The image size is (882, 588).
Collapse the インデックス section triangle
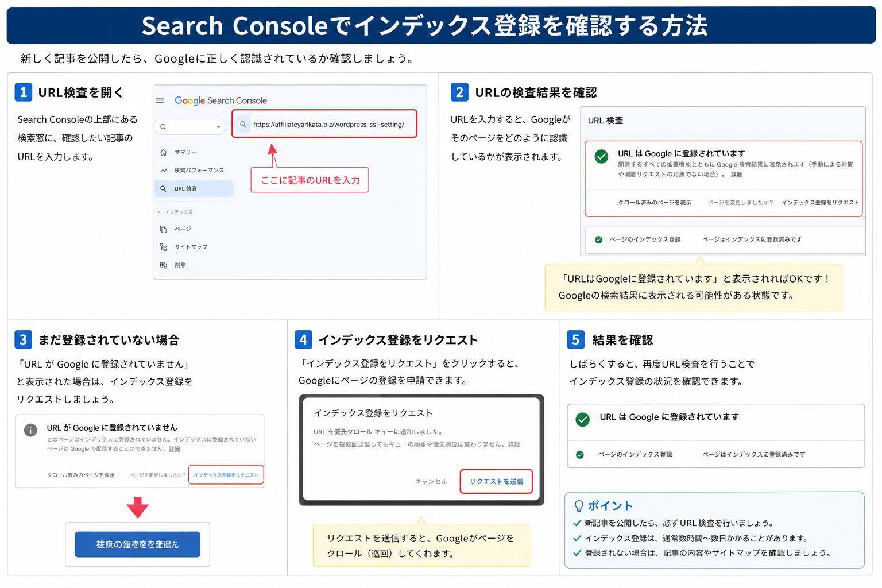158,212
